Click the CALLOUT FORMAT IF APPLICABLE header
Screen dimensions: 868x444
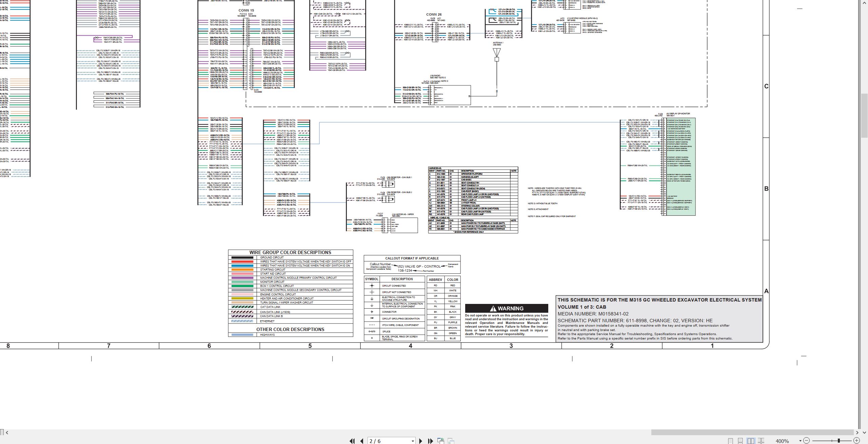click(x=412, y=258)
